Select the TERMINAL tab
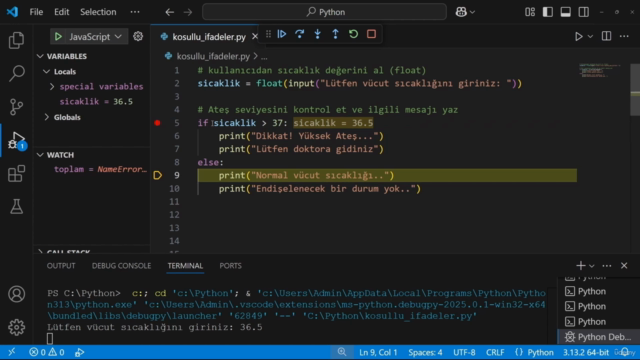Viewport: 640px width, 360px height. 185,266
